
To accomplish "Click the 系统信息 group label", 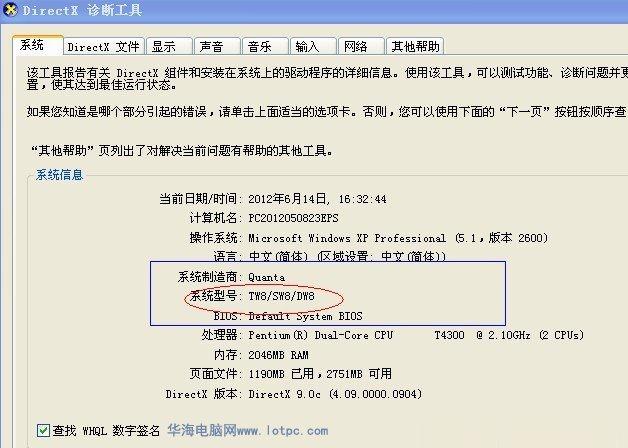I will click(59, 175).
